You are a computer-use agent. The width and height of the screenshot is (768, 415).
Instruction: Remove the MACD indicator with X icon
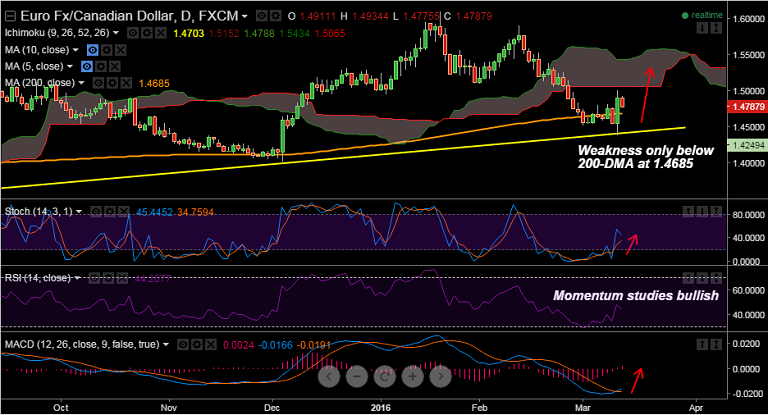pos(211,345)
